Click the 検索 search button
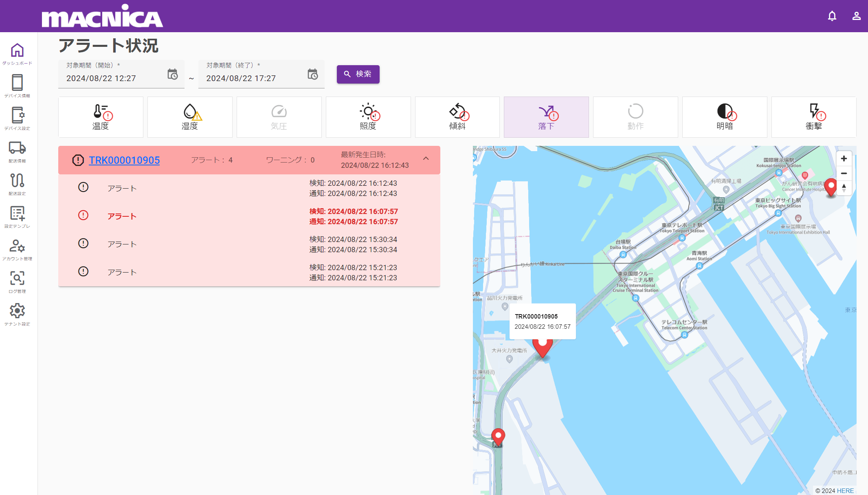 point(358,74)
